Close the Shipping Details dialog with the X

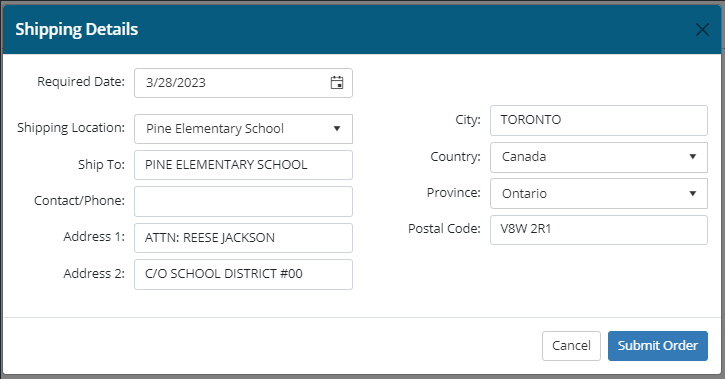(702, 30)
